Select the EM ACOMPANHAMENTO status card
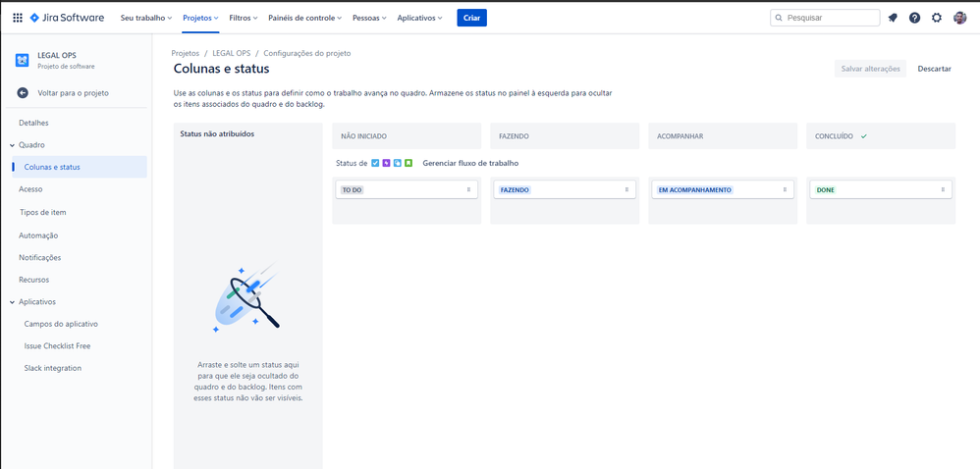Viewport: 980px width, 469px height. pyautogui.click(x=723, y=189)
